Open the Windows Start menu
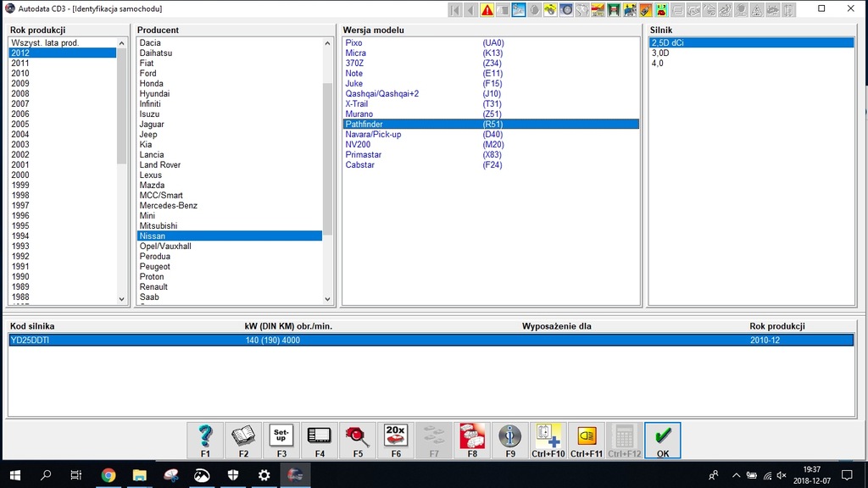The width and height of the screenshot is (868, 488). [15, 474]
